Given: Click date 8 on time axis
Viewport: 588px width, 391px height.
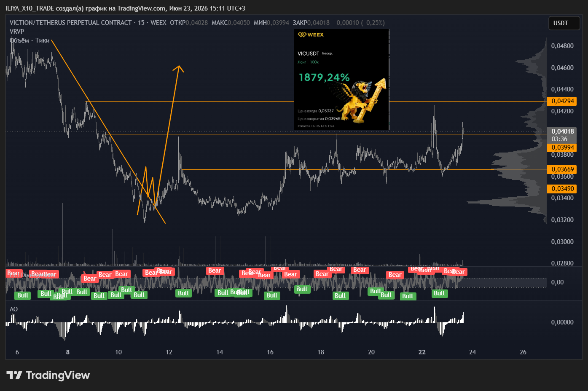Looking at the screenshot, I should coord(68,352).
